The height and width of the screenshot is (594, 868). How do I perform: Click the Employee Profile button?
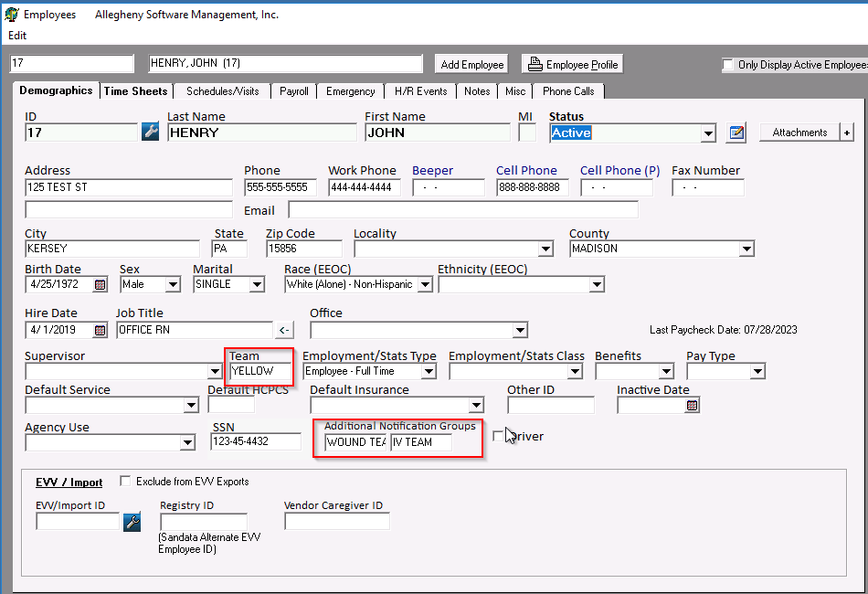(573, 64)
